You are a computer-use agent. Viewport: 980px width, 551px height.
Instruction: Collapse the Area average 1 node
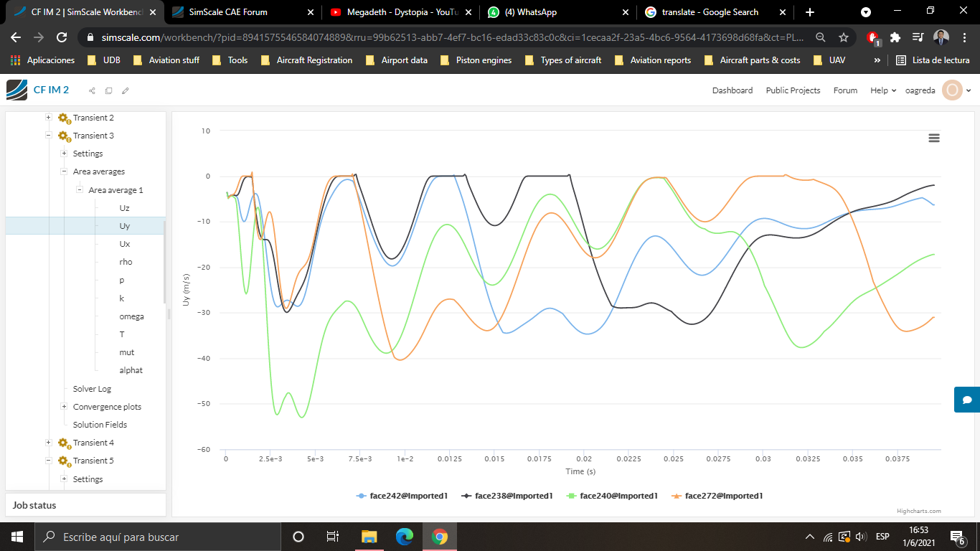pyautogui.click(x=80, y=190)
